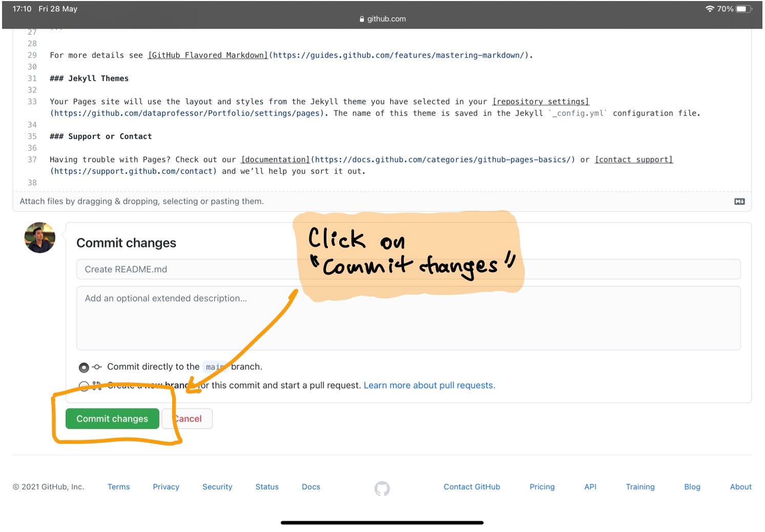Image resolution: width=765 pixels, height=532 pixels.
Task: Click the "[contact support]" text in editor
Action: pyautogui.click(x=634, y=159)
